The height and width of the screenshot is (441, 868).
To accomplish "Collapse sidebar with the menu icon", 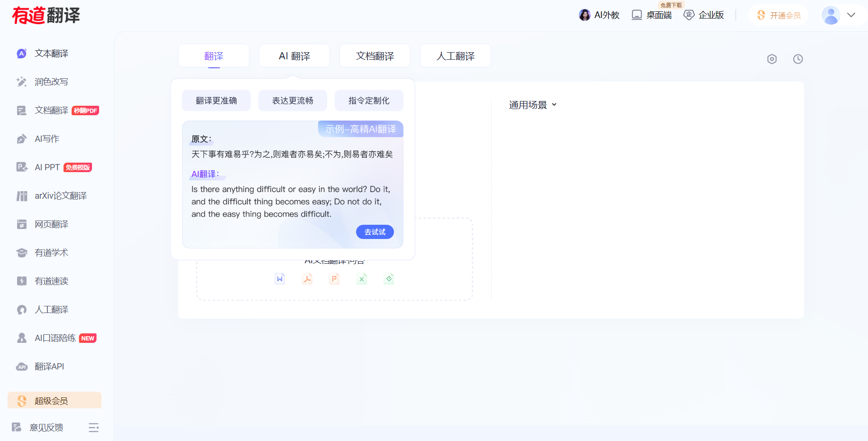I will coord(93,428).
